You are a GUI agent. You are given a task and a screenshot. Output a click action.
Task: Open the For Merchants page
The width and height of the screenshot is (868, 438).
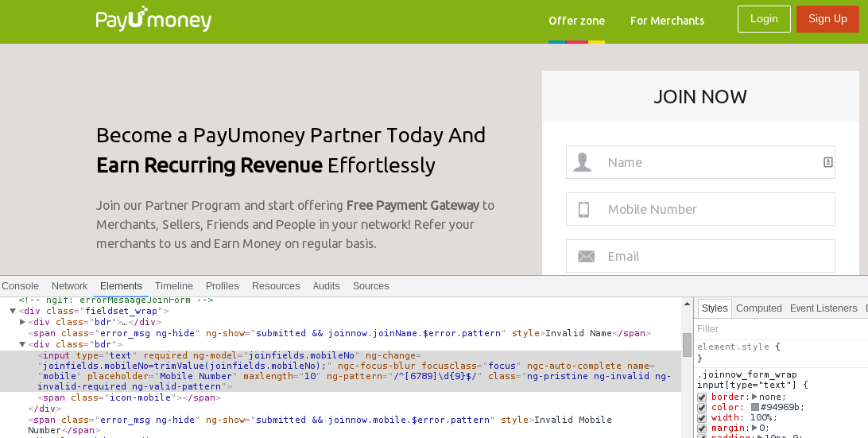point(667,21)
